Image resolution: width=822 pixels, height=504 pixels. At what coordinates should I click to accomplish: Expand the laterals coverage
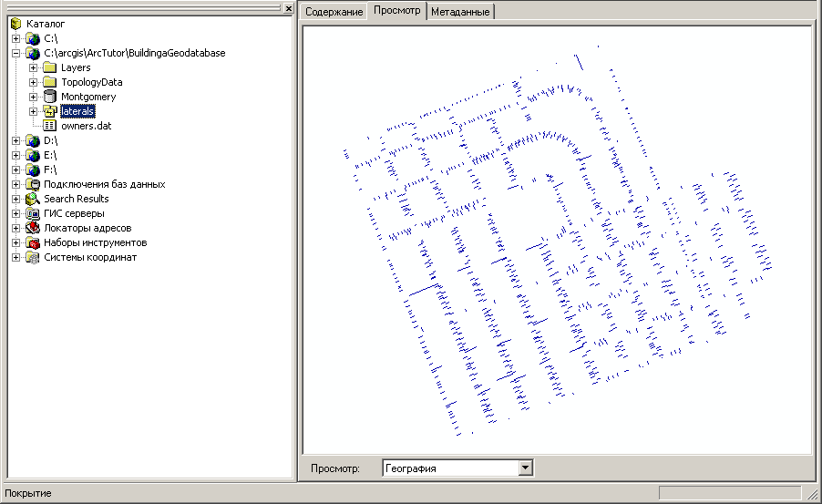click(x=33, y=111)
